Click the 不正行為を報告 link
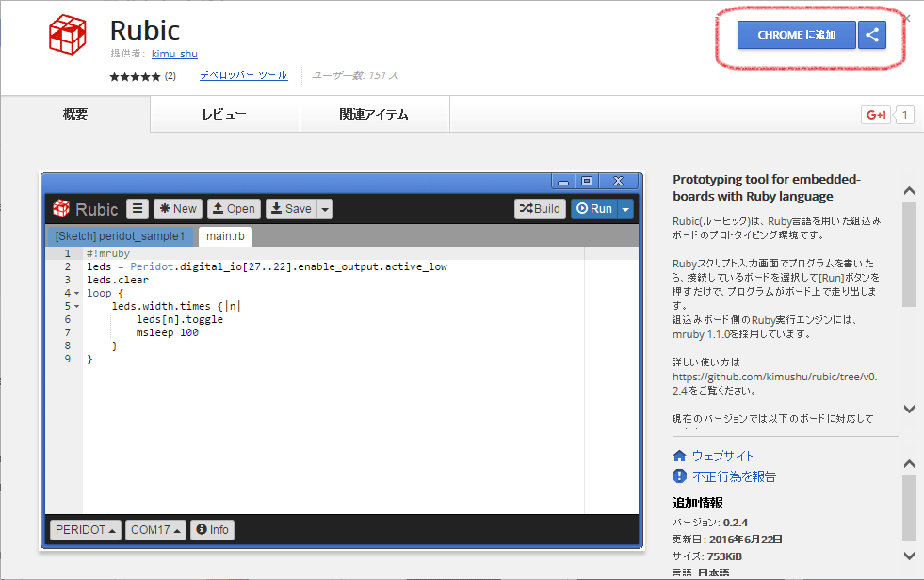 coord(734,476)
